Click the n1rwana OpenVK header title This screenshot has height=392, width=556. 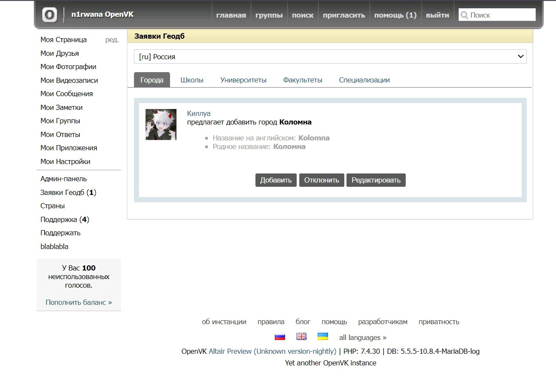tap(103, 15)
